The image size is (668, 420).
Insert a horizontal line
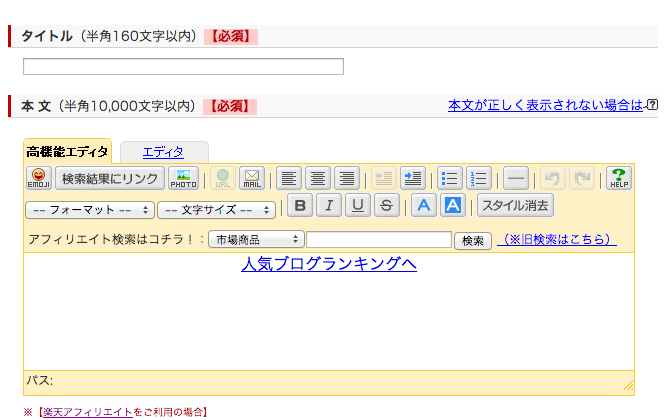tap(516, 178)
